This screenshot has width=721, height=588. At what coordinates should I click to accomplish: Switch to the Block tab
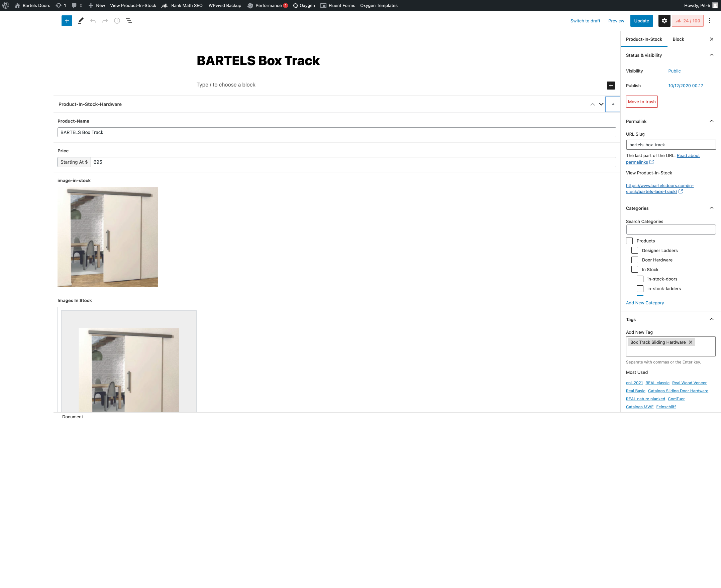pyautogui.click(x=678, y=39)
